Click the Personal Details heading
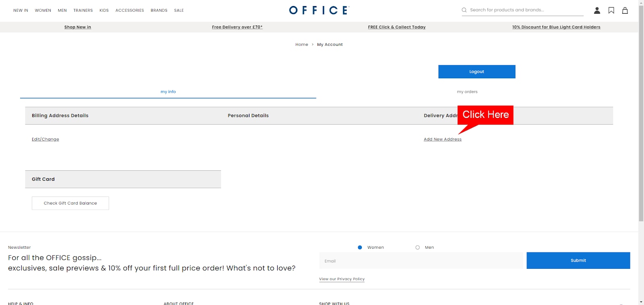 point(248,116)
